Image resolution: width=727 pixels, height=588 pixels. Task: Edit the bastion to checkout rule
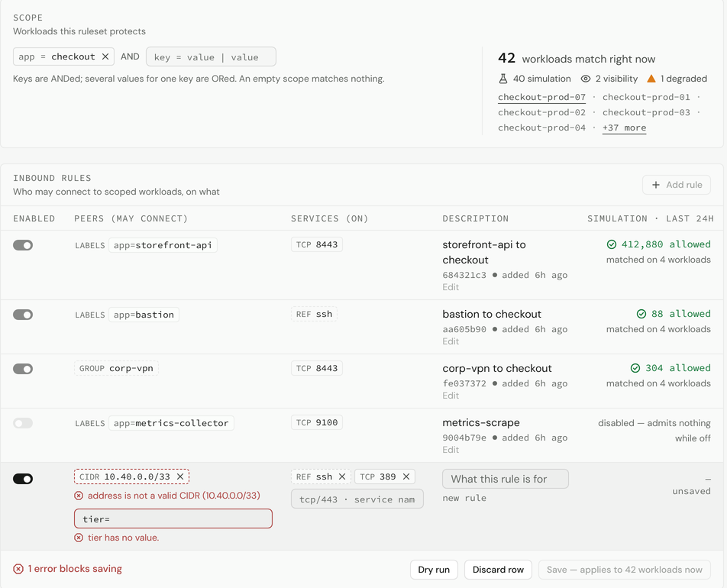[451, 341]
